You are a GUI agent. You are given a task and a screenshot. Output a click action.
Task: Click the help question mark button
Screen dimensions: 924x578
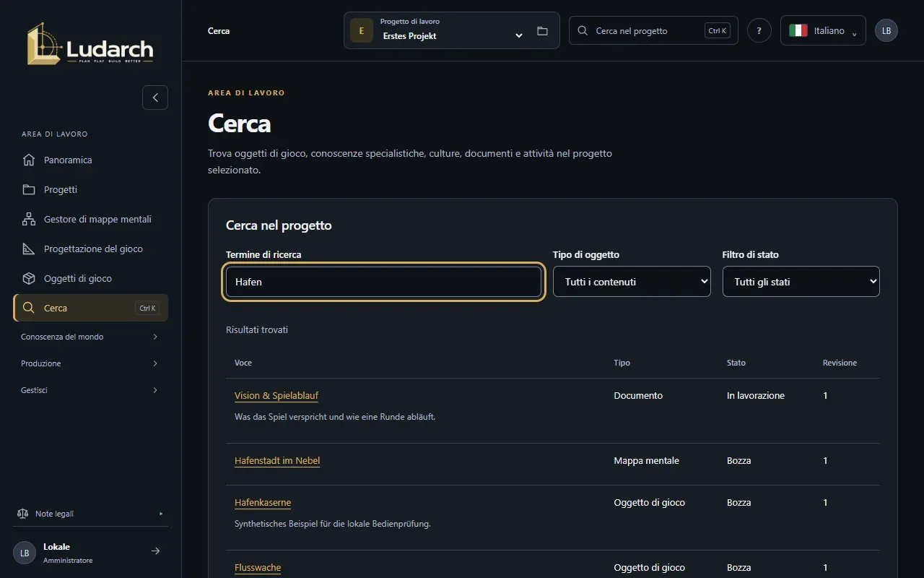point(759,30)
